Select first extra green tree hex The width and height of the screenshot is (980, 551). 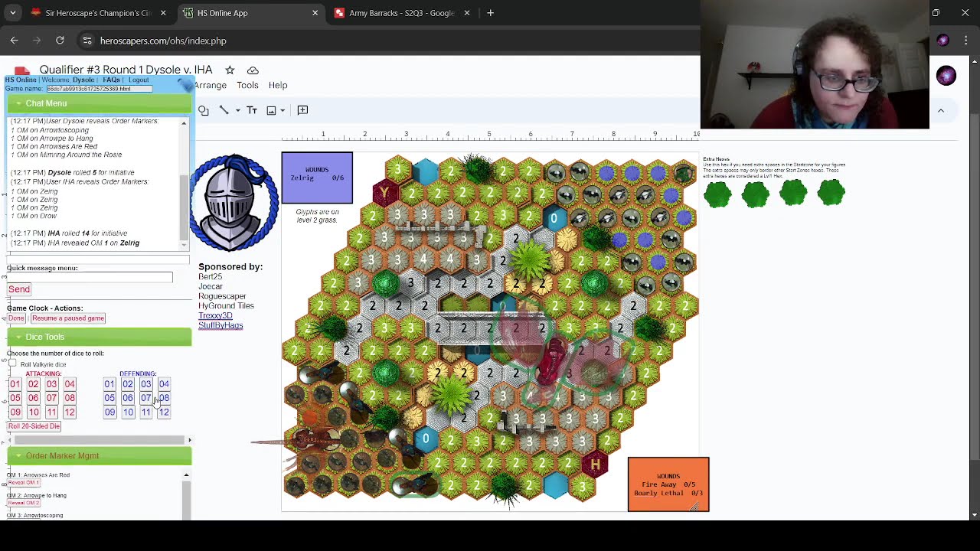click(717, 194)
